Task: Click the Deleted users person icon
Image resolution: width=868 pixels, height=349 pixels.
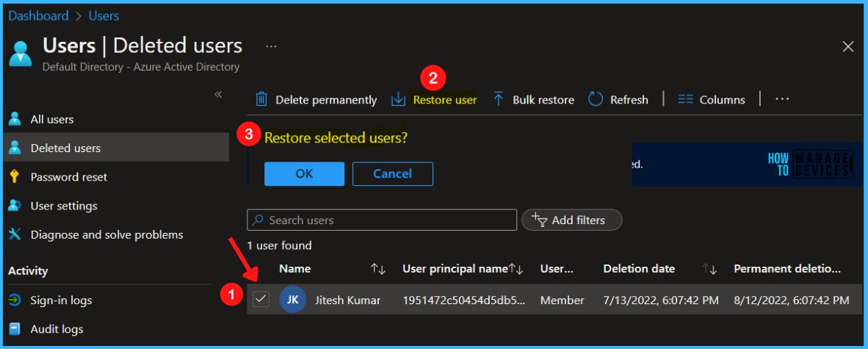Action: 15,148
